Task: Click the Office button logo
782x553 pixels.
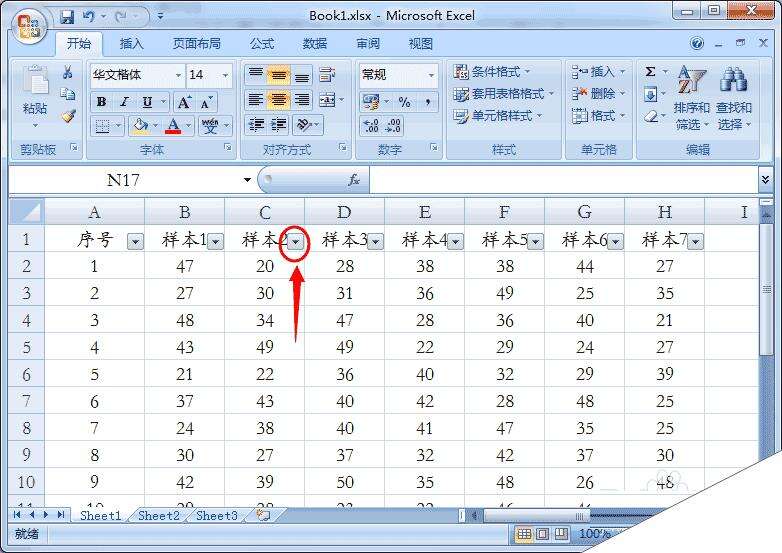Action: click(x=28, y=26)
